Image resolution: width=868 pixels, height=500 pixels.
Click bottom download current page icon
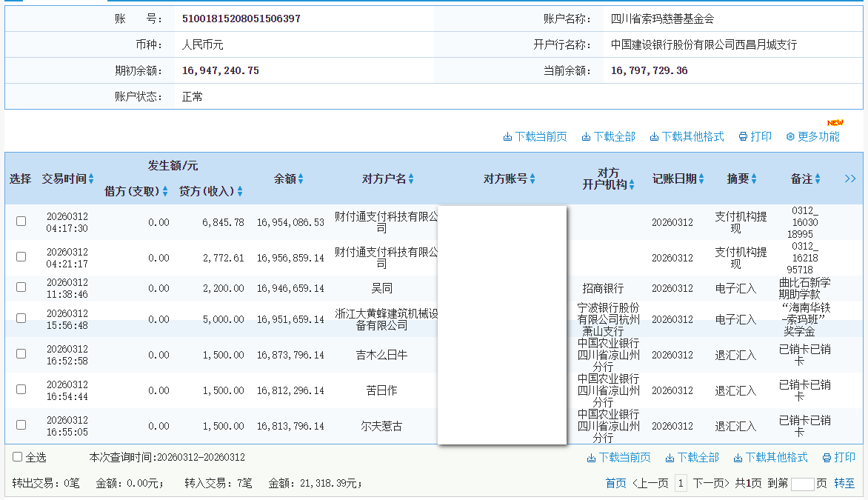[x=621, y=457]
